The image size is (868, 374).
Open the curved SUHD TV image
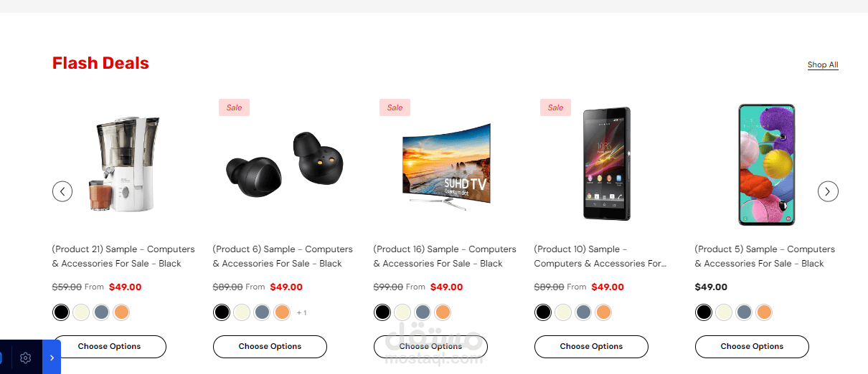[445, 165]
